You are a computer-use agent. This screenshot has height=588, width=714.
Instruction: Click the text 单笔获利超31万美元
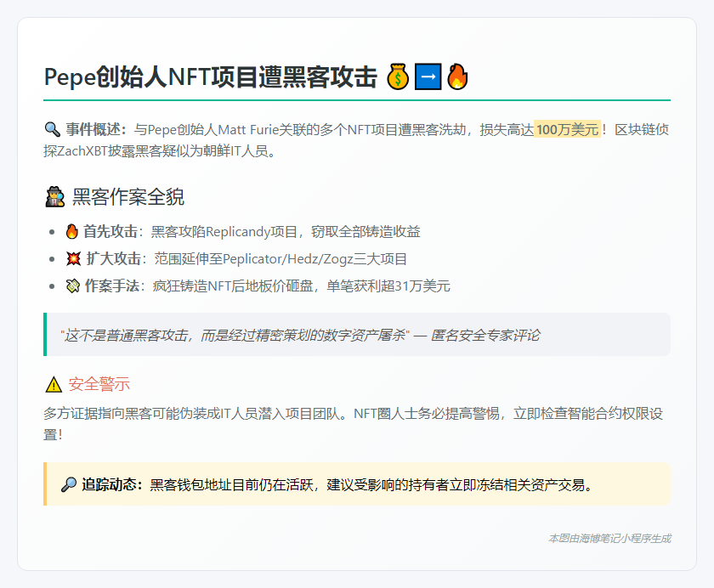point(388,286)
